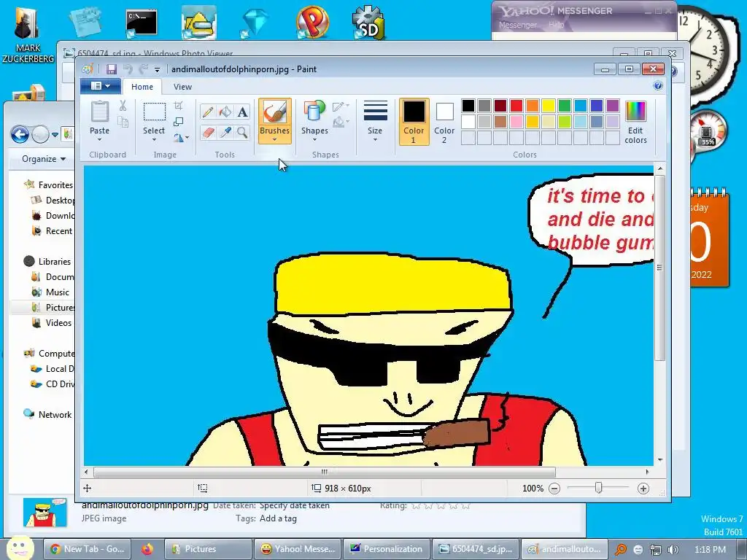Click the horizontal scrollbar right arrow

(x=647, y=472)
